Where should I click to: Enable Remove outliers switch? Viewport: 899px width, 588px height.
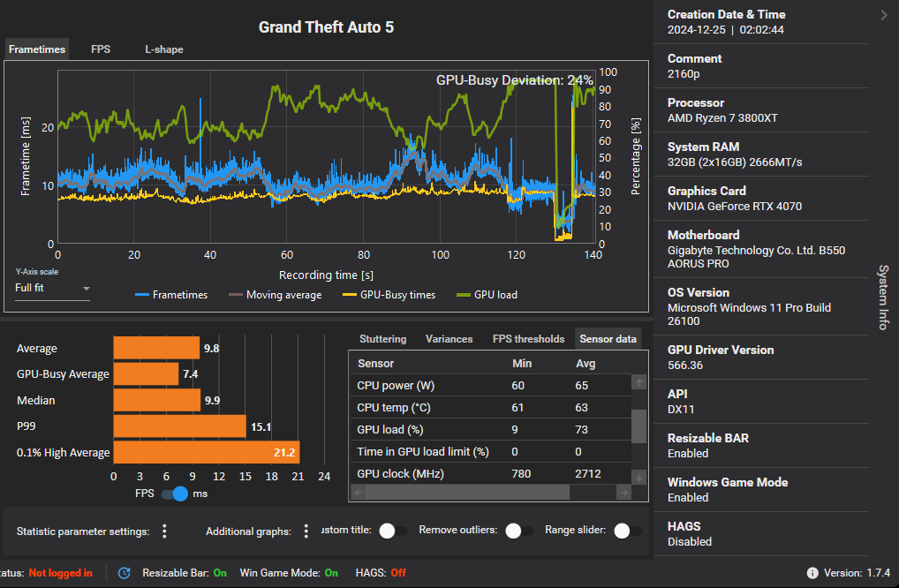coord(519,531)
